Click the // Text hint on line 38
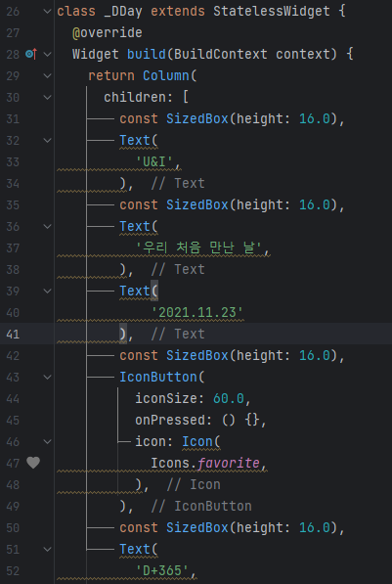 point(178,269)
